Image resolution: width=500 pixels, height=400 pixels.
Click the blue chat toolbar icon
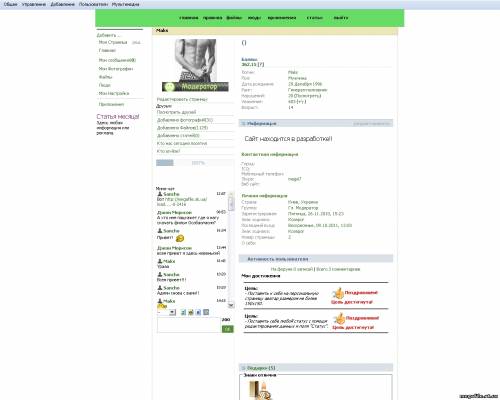pos(198,312)
